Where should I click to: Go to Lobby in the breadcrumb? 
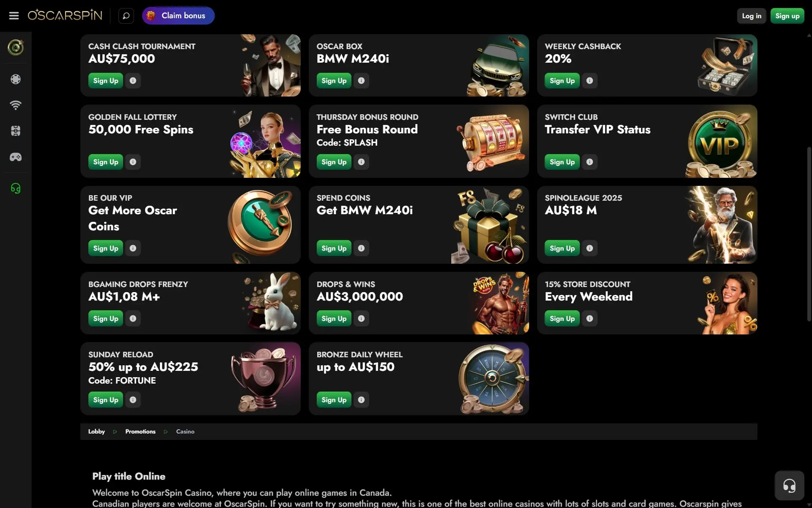[x=96, y=431]
